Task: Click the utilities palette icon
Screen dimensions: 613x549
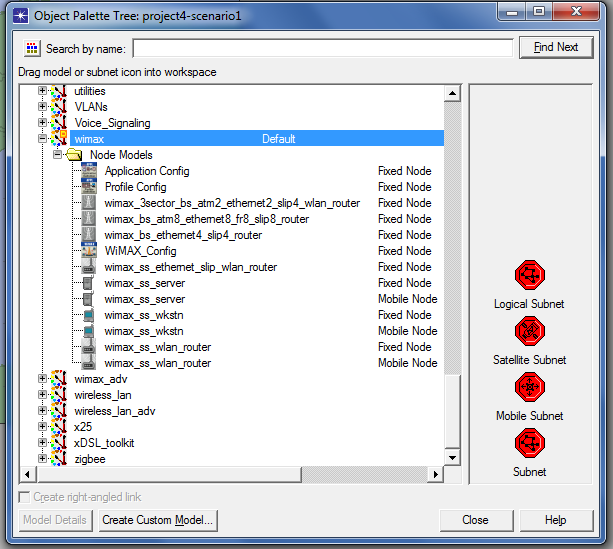Action: point(59,91)
